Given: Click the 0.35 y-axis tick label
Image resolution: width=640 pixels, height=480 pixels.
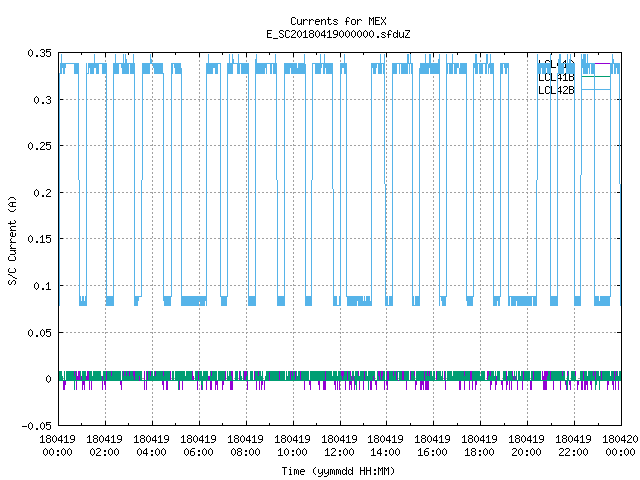Looking at the screenshot, I should (x=40, y=53).
